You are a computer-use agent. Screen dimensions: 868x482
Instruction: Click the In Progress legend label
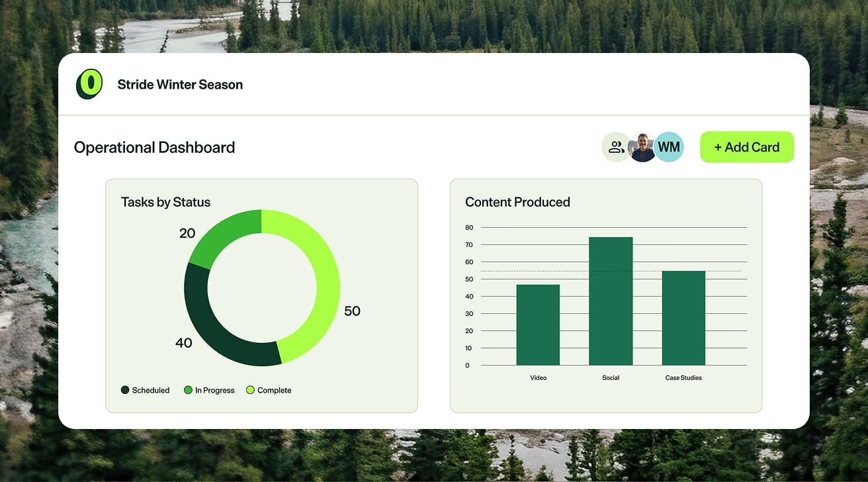pos(215,391)
